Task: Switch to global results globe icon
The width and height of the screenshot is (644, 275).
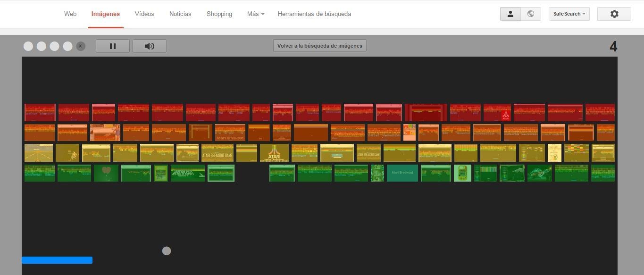Action: tap(531, 14)
